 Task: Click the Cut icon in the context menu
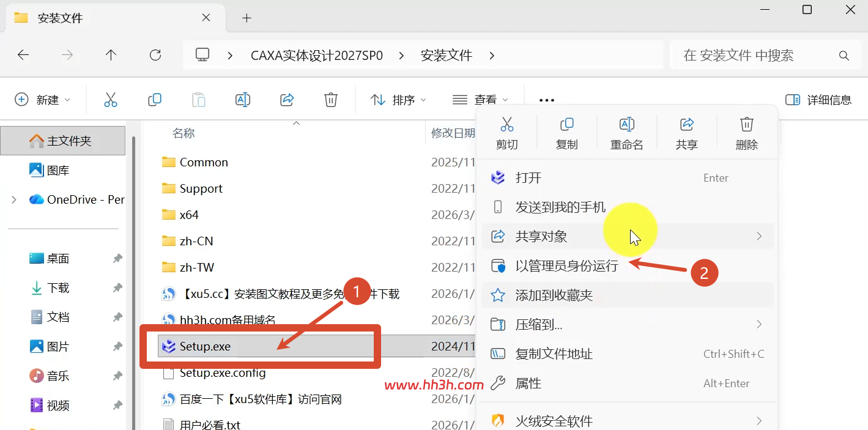click(506, 125)
